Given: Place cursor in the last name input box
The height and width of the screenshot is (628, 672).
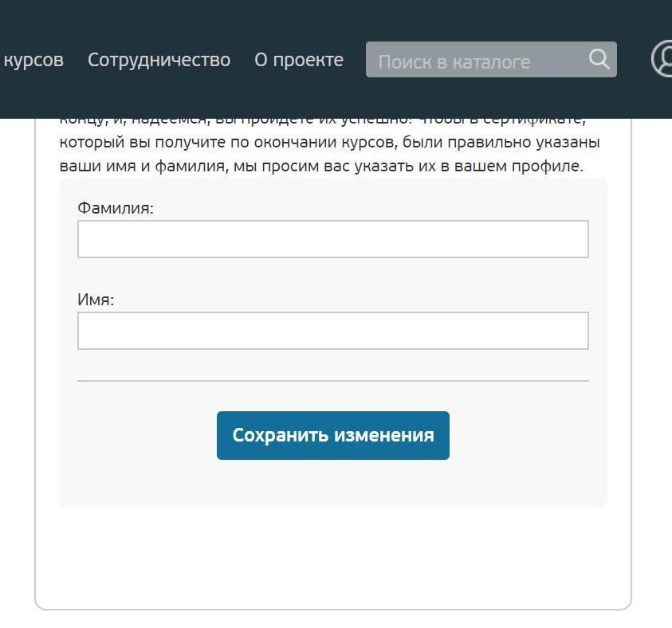Looking at the screenshot, I should pyautogui.click(x=333, y=239).
